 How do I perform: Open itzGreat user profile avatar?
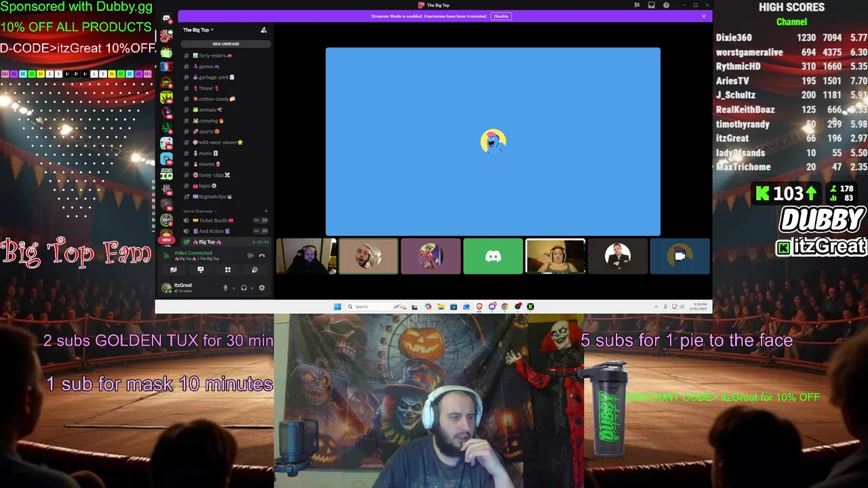point(166,288)
